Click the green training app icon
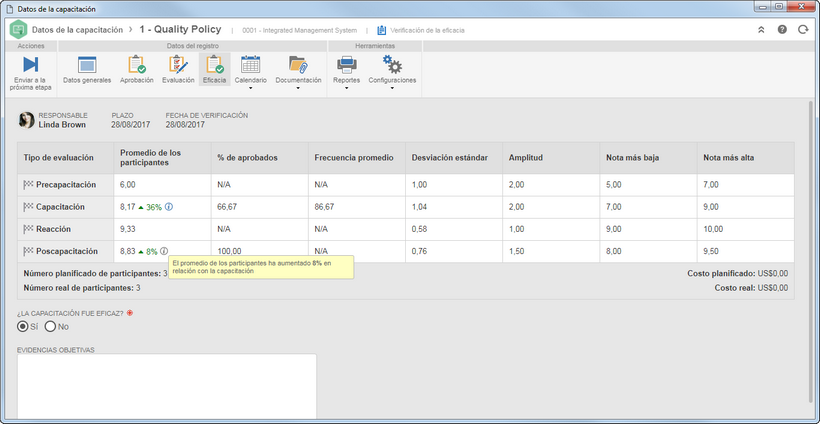This screenshot has width=820, height=424. click(19, 30)
